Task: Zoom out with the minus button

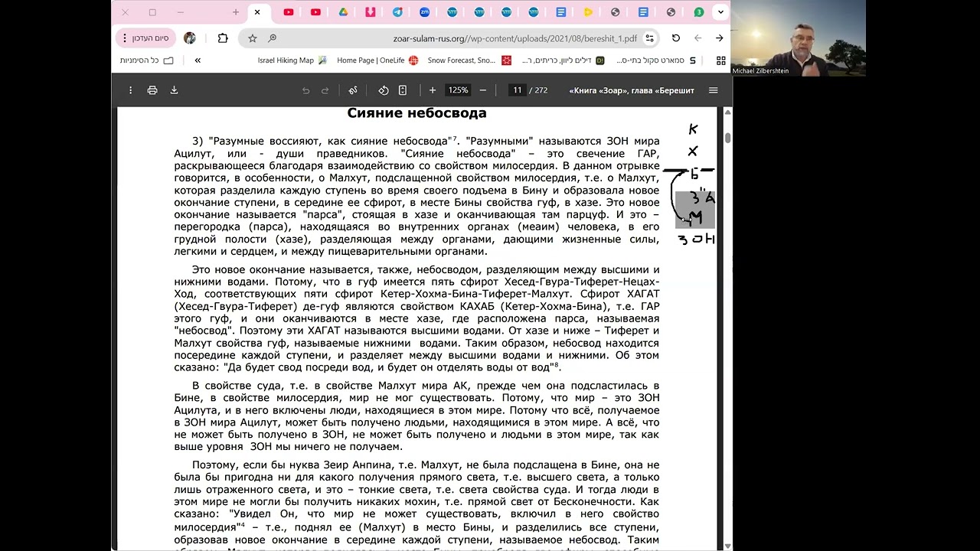Action: pyautogui.click(x=482, y=90)
